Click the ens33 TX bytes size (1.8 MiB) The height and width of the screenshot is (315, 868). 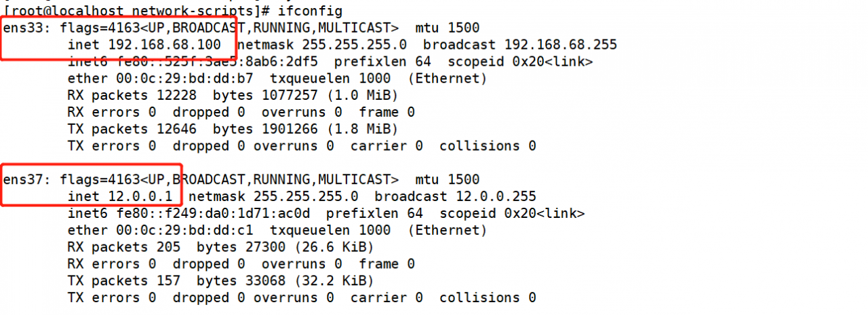366,129
